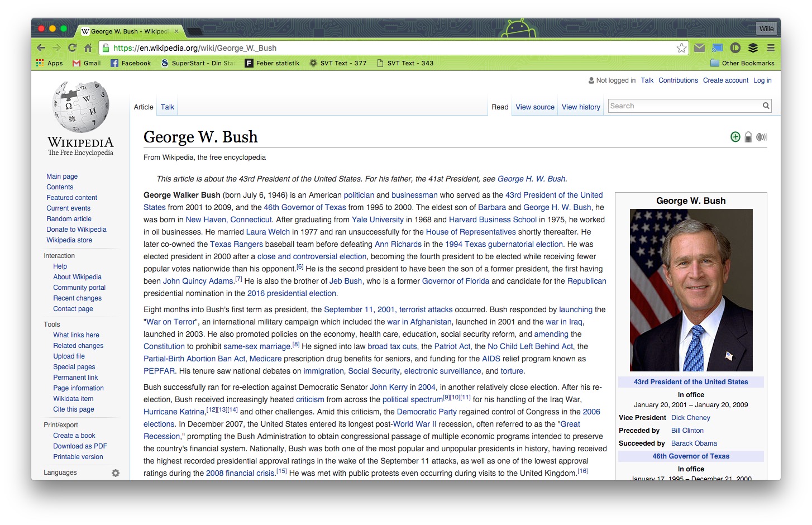812x525 pixels.
Task: Open the Gmail bookmark
Action: click(87, 63)
